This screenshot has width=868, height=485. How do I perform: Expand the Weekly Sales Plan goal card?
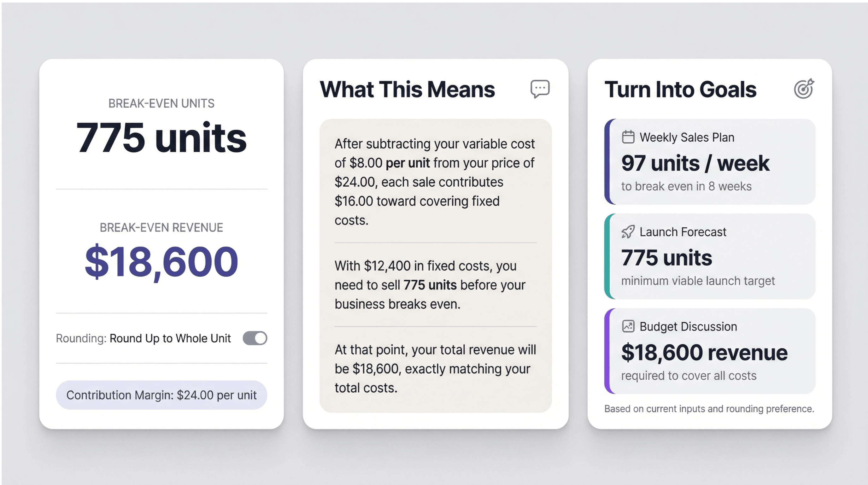tap(709, 162)
